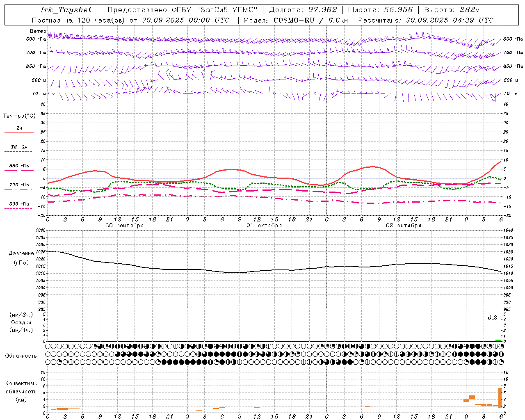Screen dimensions: 525x420
Task: Click the "Td 2м" dew point legend entry
Action: [x=19, y=147]
